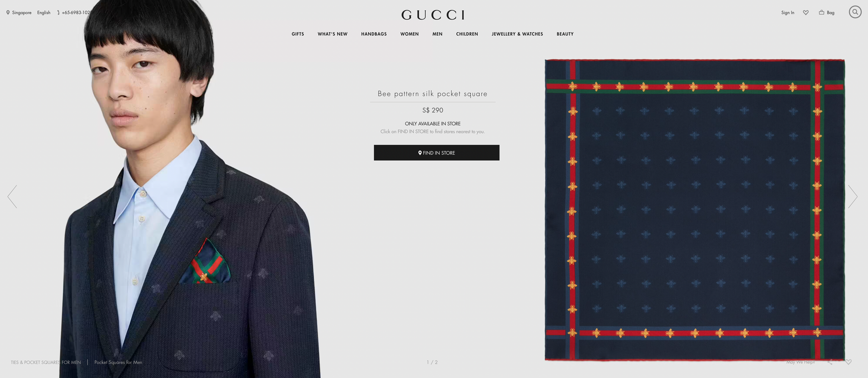
Task: Click the Singapore location pin
Action: point(8,13)
